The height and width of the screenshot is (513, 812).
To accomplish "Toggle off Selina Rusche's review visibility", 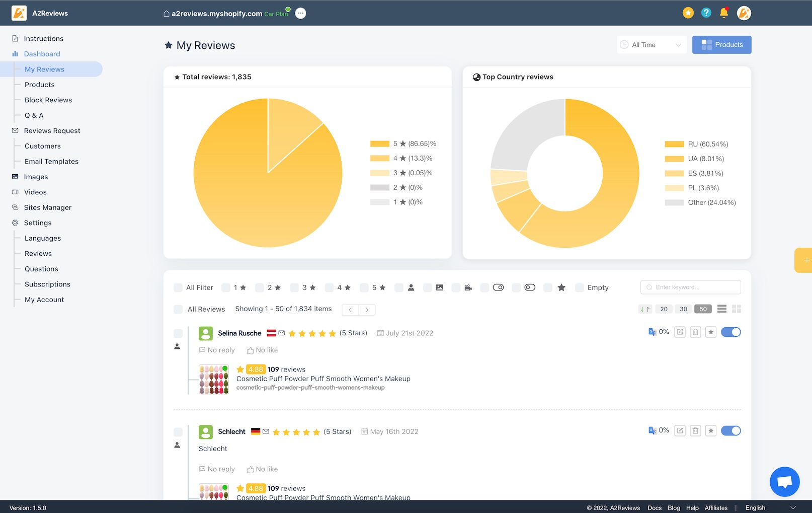I will tap(730, 332).
